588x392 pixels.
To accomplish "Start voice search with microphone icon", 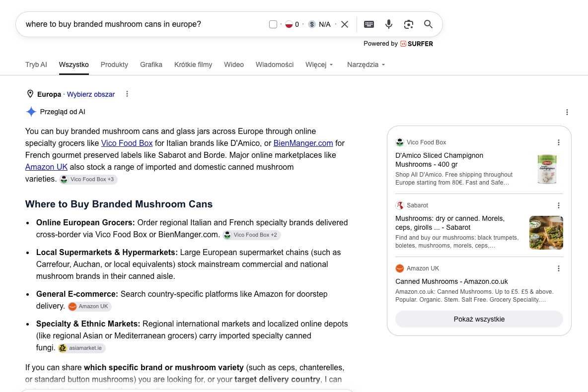I will coord(389,24).
